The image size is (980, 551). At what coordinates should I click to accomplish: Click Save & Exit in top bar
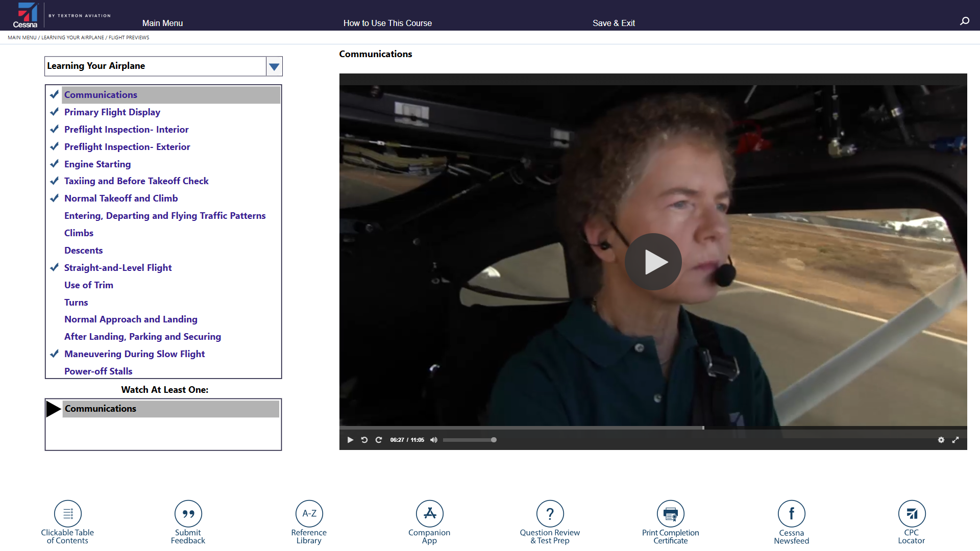click(x=614, y=23)
